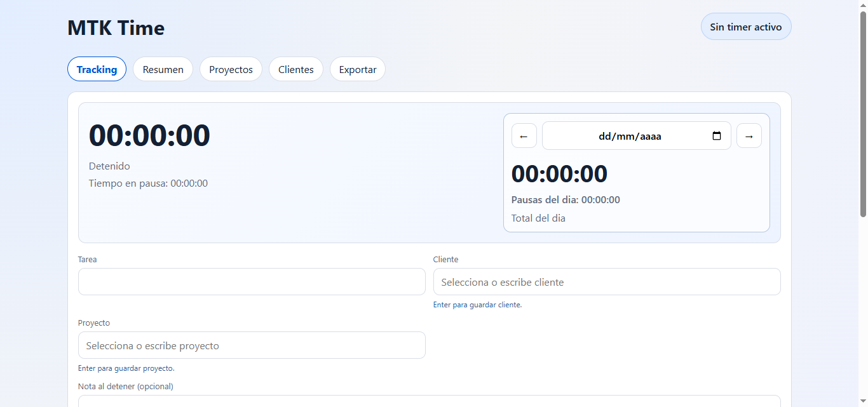Switch to the Proyectos tab
Viewport: 868px width, 407px height.
coord(231,69)
